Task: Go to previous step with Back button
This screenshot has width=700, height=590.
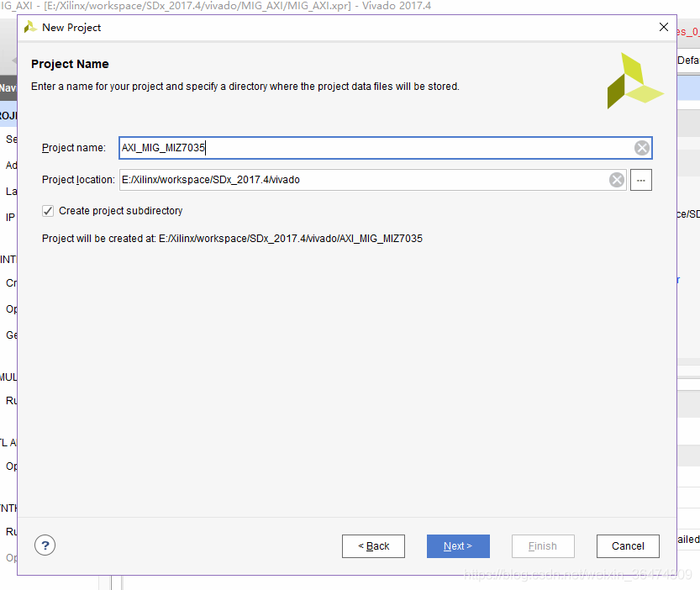Action: (x=373, y=546)
